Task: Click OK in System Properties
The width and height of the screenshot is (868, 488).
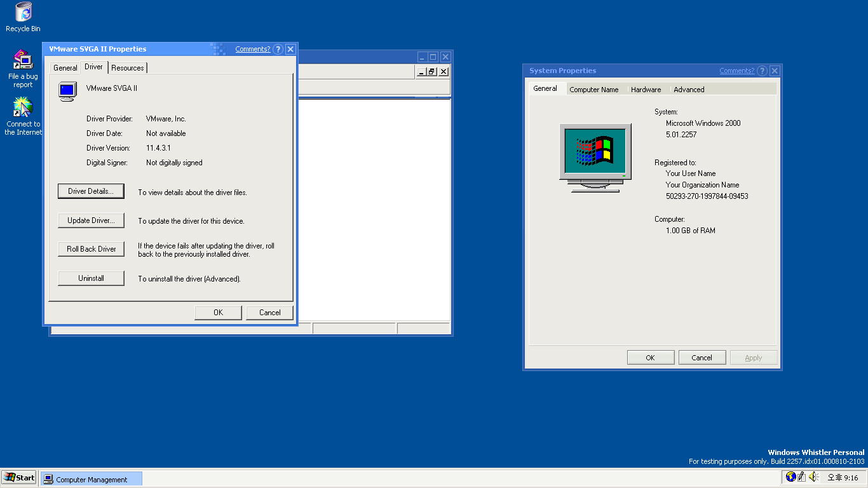Action: click(x=650, y=358)
